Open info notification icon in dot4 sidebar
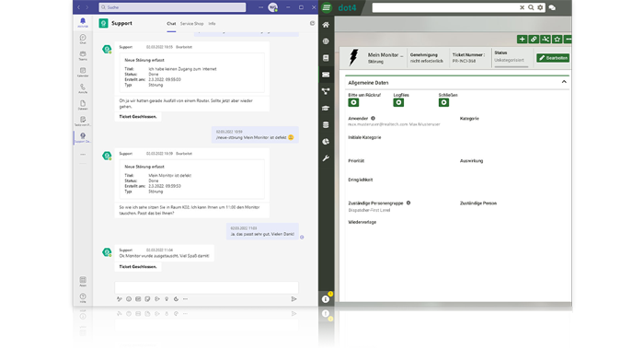Viewport: 644px width, 349px height. click(326, 299)
